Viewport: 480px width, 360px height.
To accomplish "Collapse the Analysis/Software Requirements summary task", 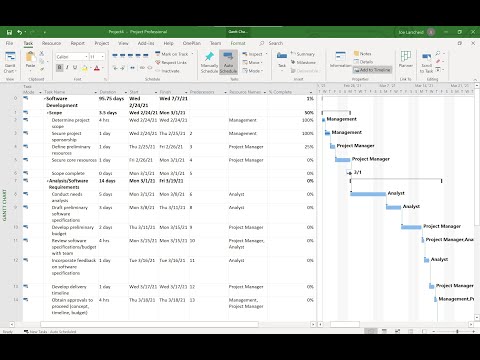I will pos(48,181).
